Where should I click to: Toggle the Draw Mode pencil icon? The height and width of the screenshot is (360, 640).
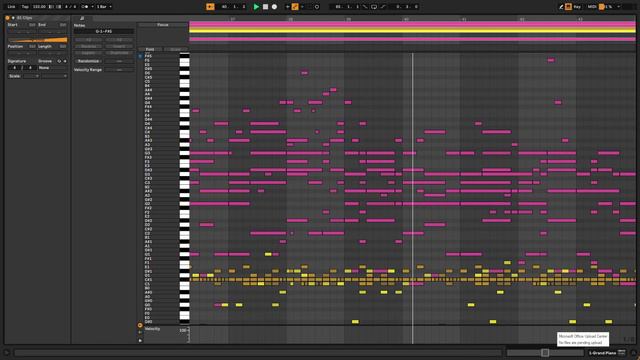click(561, 7)
